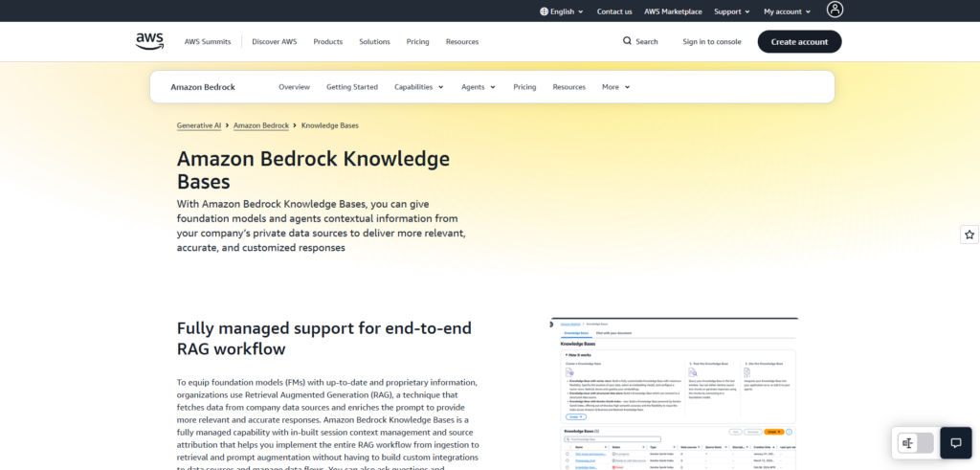Expand the Support dropdown
The height and width of the screenshot is (470, 980).
pos(732,11)
